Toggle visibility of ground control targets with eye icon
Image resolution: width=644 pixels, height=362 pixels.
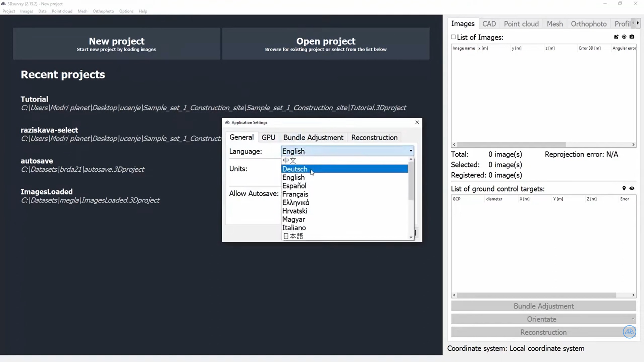point(632,188)
